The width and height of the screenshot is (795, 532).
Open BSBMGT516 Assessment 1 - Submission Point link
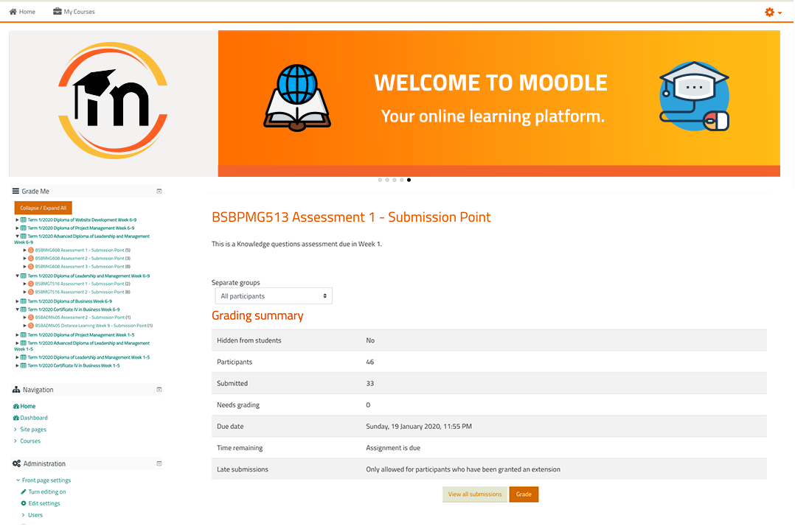80,284
